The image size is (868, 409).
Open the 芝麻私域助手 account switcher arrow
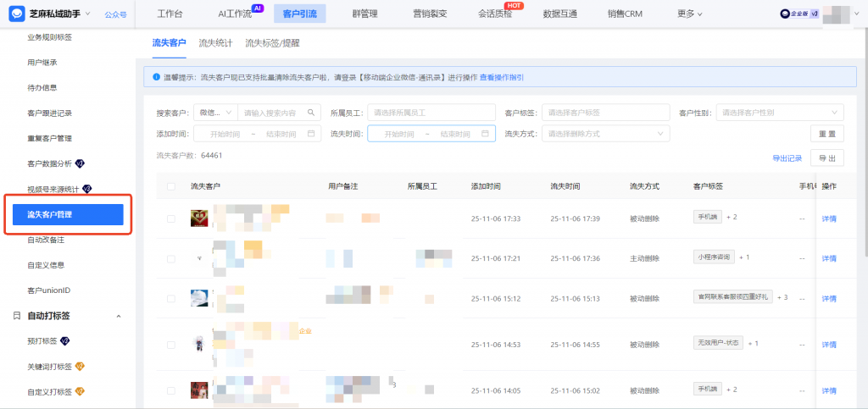pos(88,14)
